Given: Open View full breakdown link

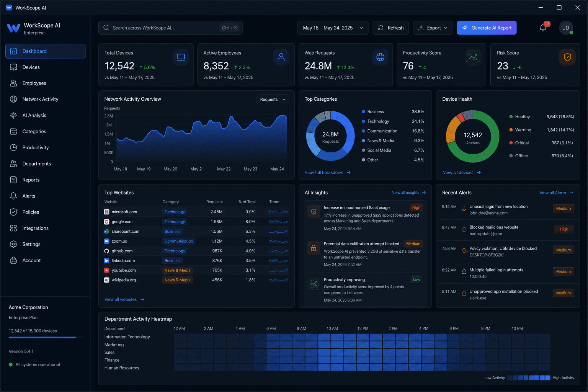Looking at the screenshot, I should click(x=328, y=173).
